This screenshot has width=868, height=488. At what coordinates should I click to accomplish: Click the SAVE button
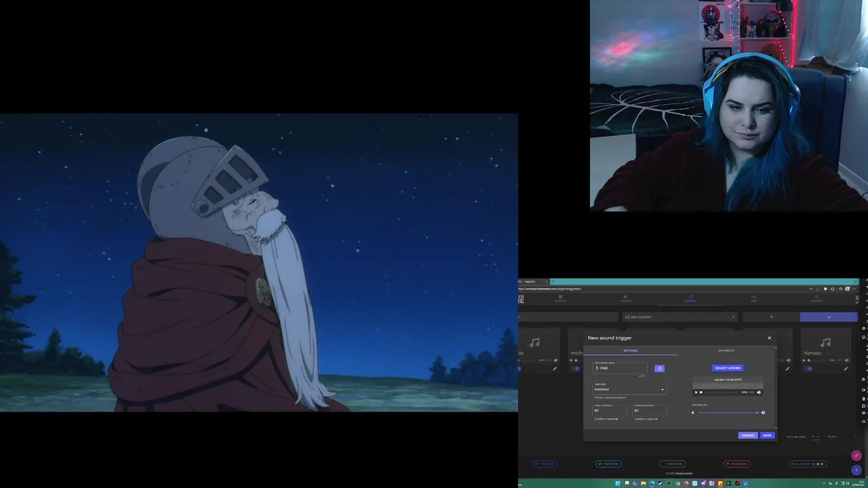tap(767, 435)
